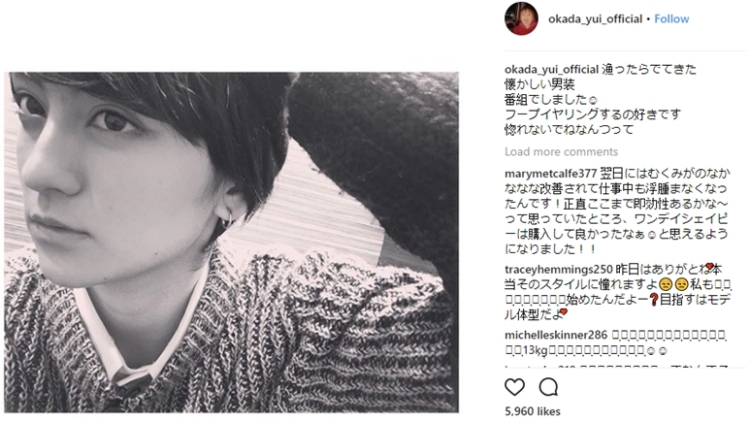Expand Load more comments

tap(561, 152)
